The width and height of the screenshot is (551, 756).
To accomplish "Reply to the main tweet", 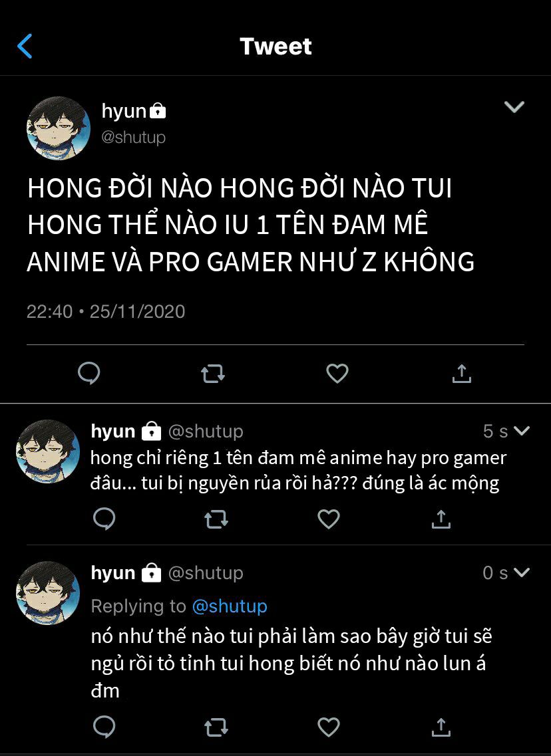I will (89, 374).
